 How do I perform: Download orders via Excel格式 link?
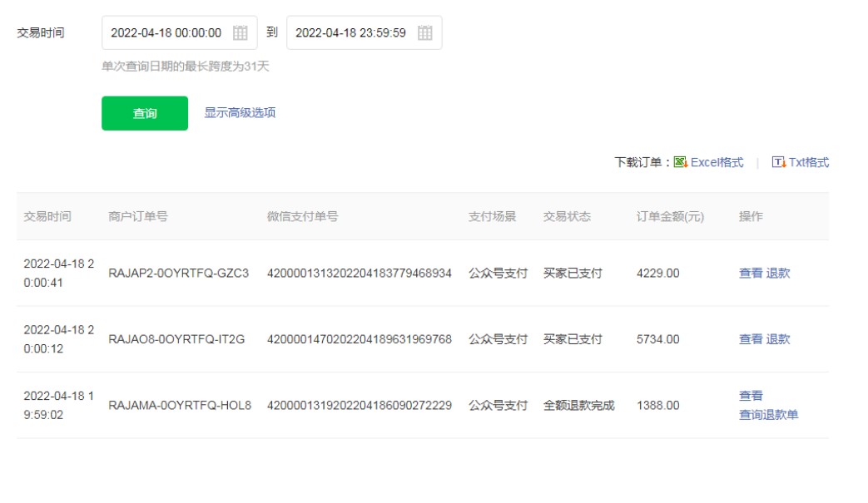coord(717,162)
